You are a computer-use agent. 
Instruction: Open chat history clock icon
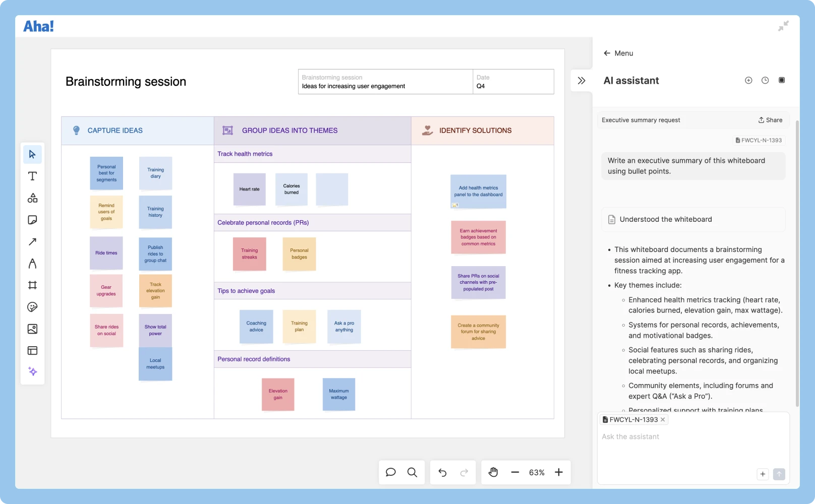click(765, 81)
